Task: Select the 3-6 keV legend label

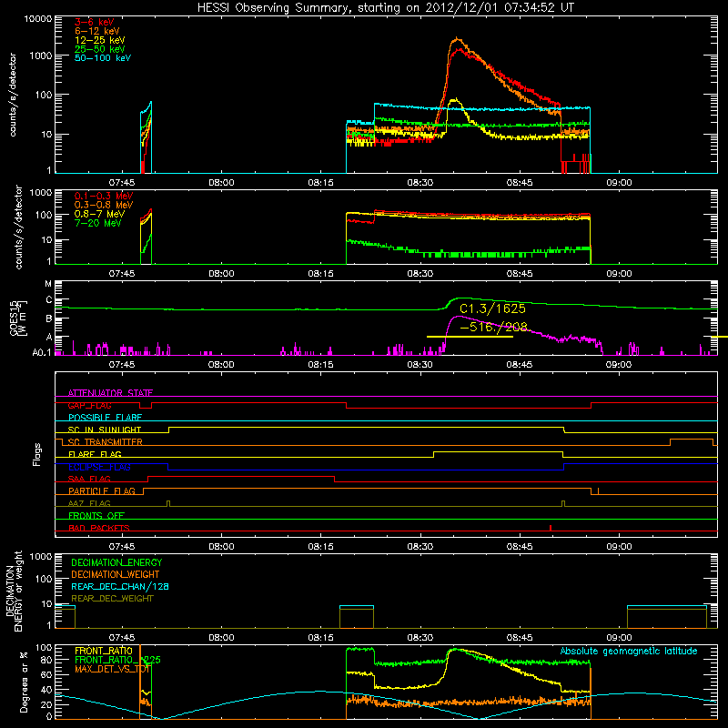Action: [94, 22]
